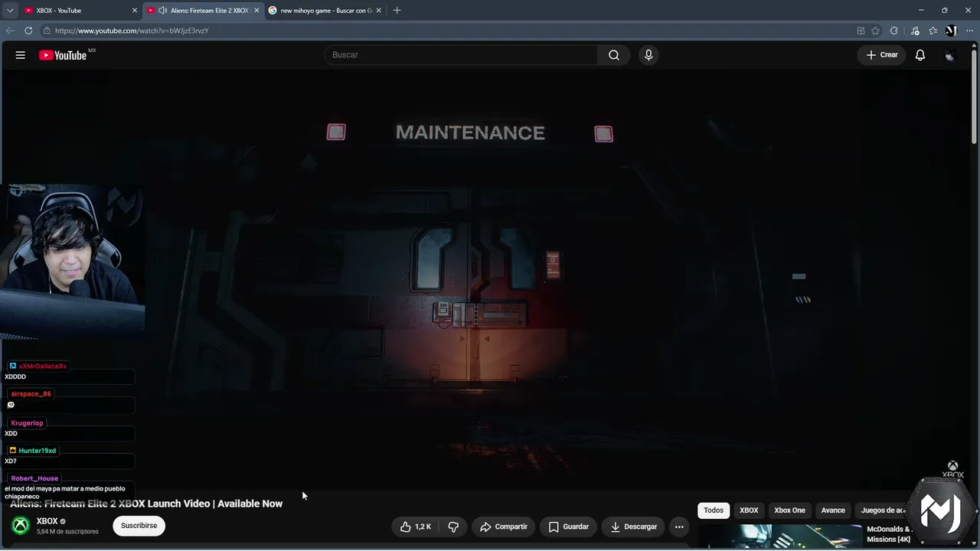Go back with the browser back arrow
Screen dimensions: 980x551
[10, 31]
